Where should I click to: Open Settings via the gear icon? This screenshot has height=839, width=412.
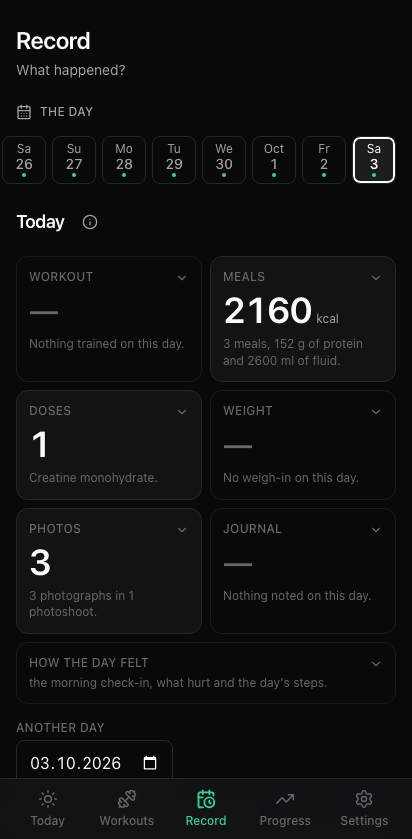pyautogui.click(x=364, y=799)
